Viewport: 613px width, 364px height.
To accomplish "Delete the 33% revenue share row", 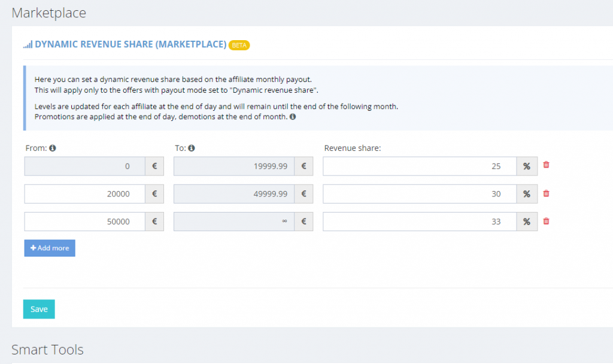I will pos(546,222).
